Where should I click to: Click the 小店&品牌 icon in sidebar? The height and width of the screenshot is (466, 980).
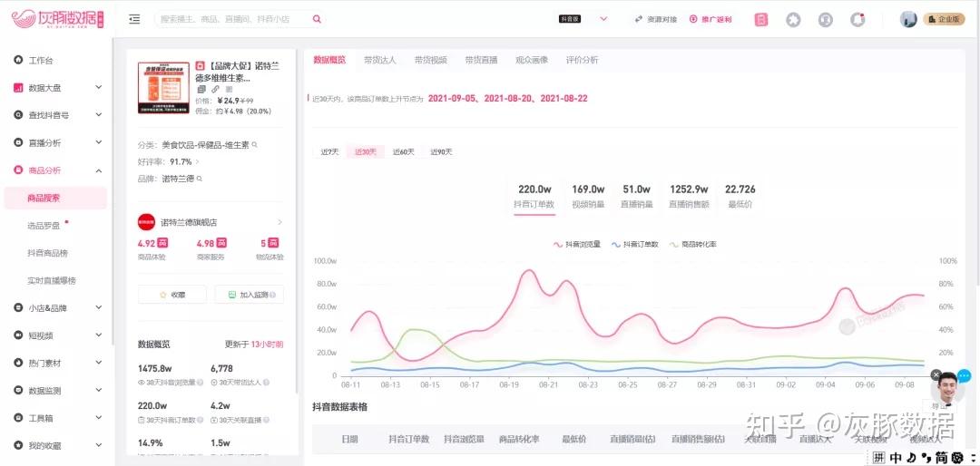tap(18, 308)
